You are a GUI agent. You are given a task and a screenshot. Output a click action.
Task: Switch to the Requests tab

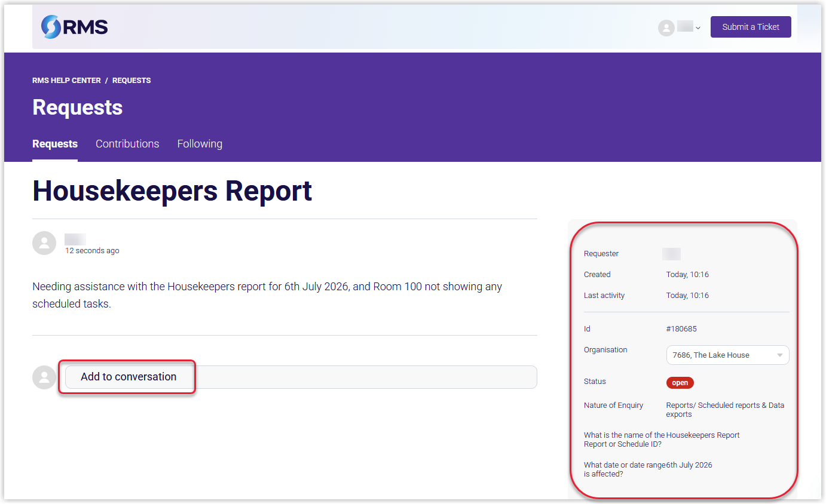(x=55, y=144)
